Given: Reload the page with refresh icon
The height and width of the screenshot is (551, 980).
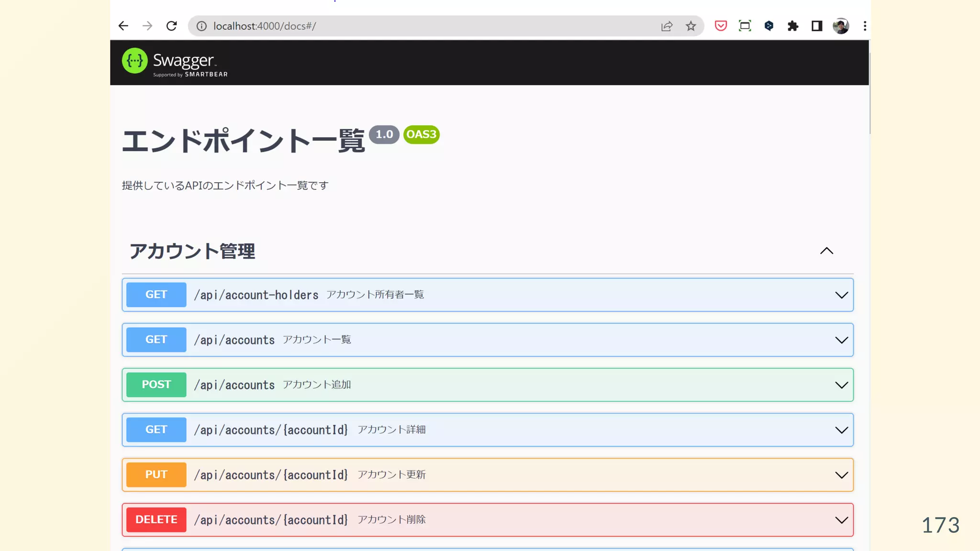Looking at the screenshot, I should pos(172,26).
